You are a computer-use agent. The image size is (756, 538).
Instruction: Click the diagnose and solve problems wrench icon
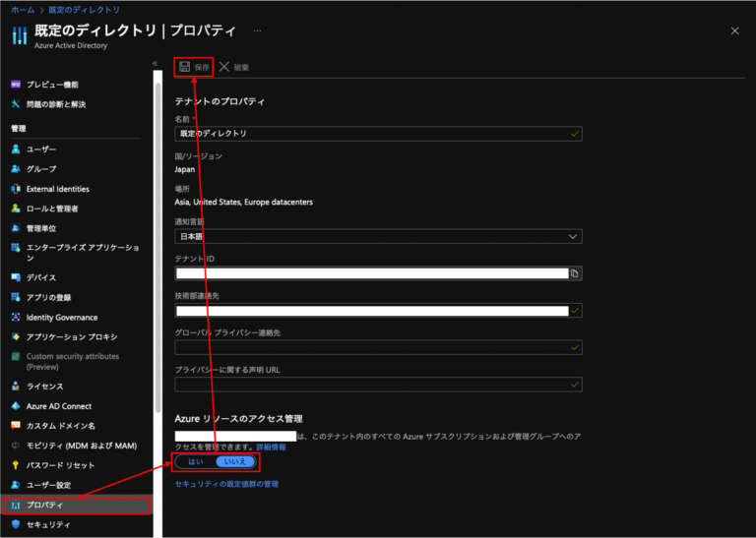coord(16,104)
